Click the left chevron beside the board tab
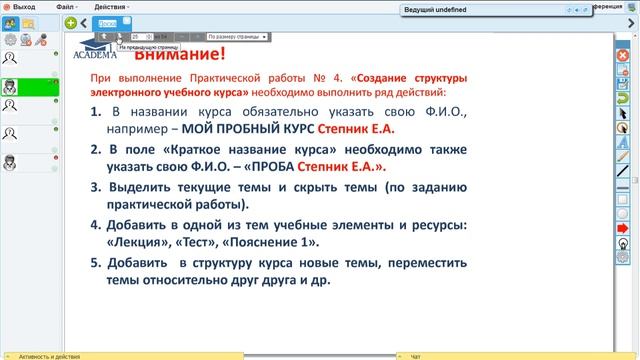This screenshot has height=360, width=640. (84, 23)
